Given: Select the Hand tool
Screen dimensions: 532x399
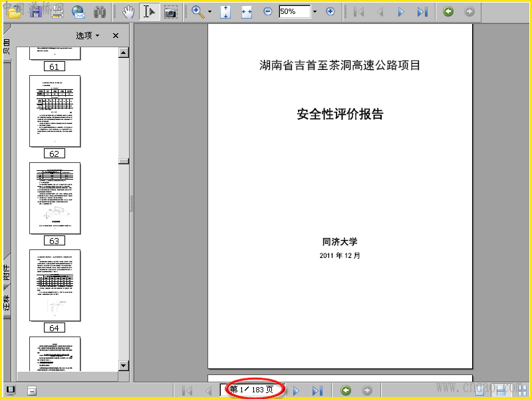Looking at the screenshot, I should [128, 12].
